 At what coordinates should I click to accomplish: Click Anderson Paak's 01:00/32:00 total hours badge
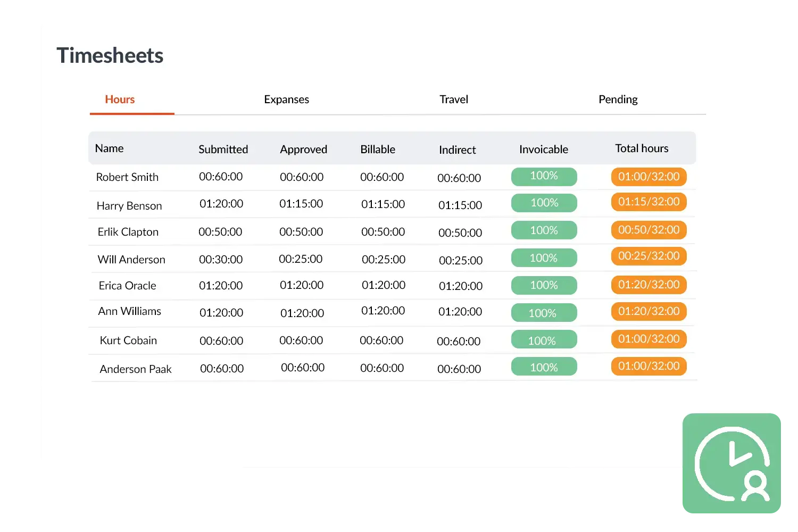pos(649,366)
